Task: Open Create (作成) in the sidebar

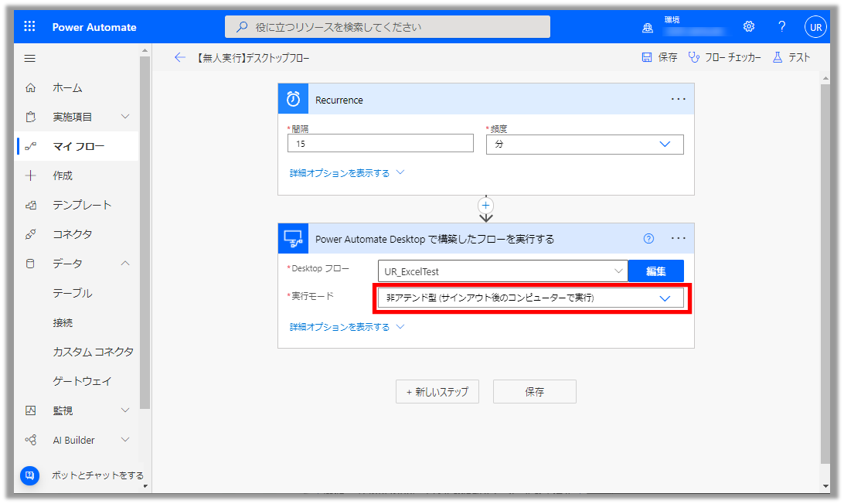Action: 77,175
